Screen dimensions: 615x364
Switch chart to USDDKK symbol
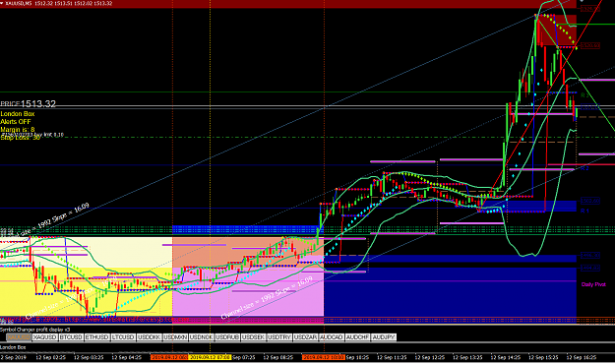coord(149,337)
